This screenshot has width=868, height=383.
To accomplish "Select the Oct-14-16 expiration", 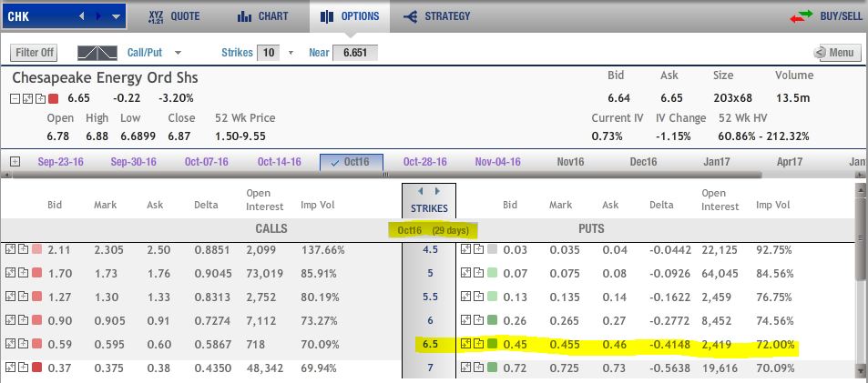I will (x=280, y=162).
